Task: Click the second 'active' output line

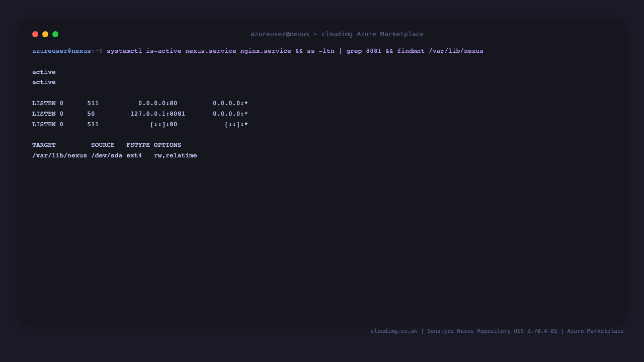Action: (44, 82)
